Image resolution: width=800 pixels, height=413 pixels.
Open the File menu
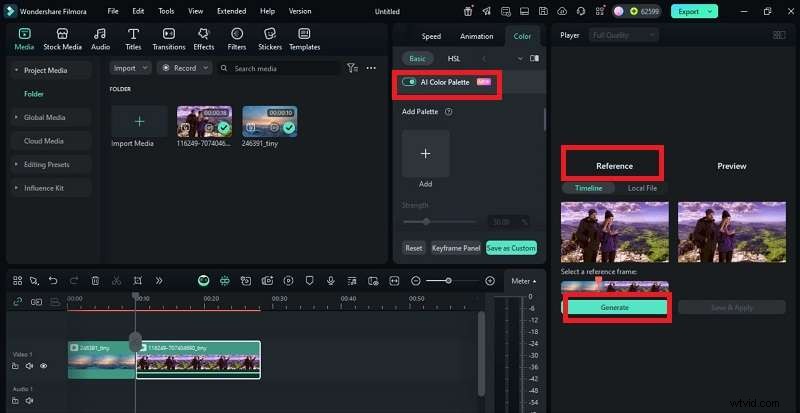click(113, 11)
